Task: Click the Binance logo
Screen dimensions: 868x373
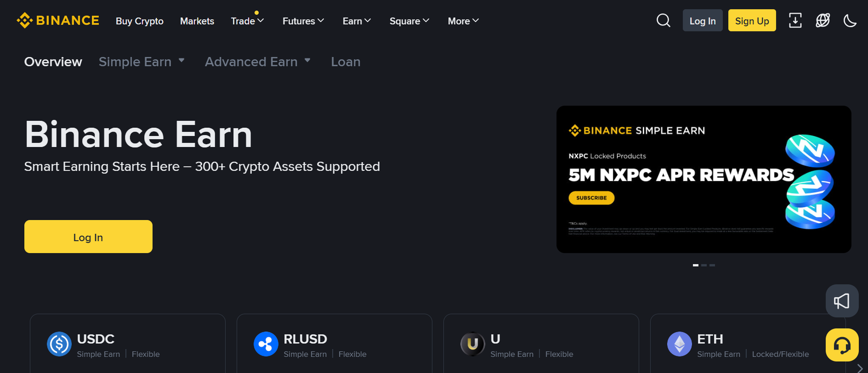Action: coord(58,21)
